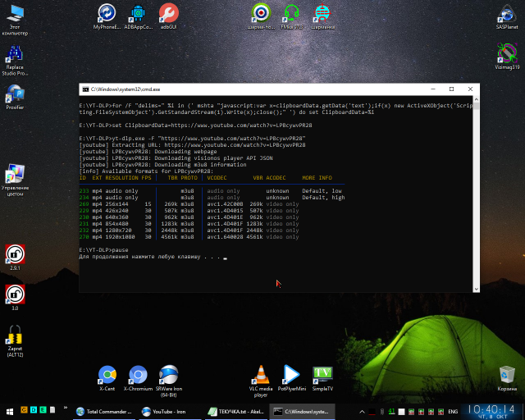The width and height of the screenshot is (525, 420).
Task: Click the MORE INFO column header
Action: click(317, 178)
